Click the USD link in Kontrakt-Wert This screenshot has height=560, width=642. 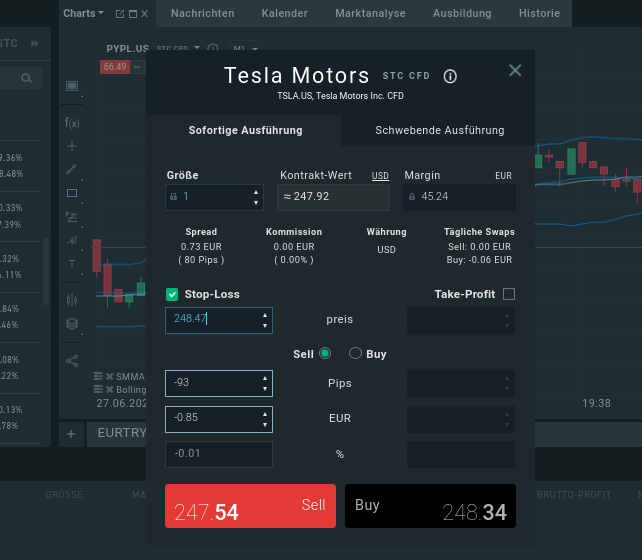[x=380, y=176]
